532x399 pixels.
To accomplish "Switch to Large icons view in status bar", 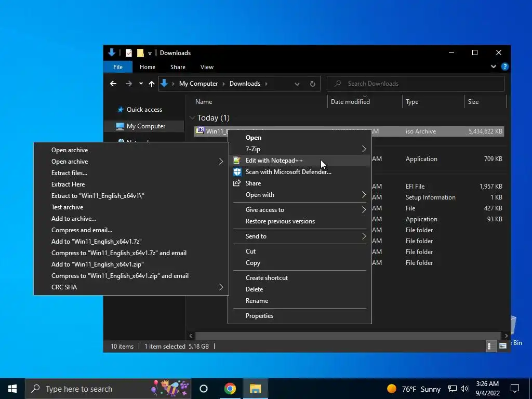I will click(503, 346).
